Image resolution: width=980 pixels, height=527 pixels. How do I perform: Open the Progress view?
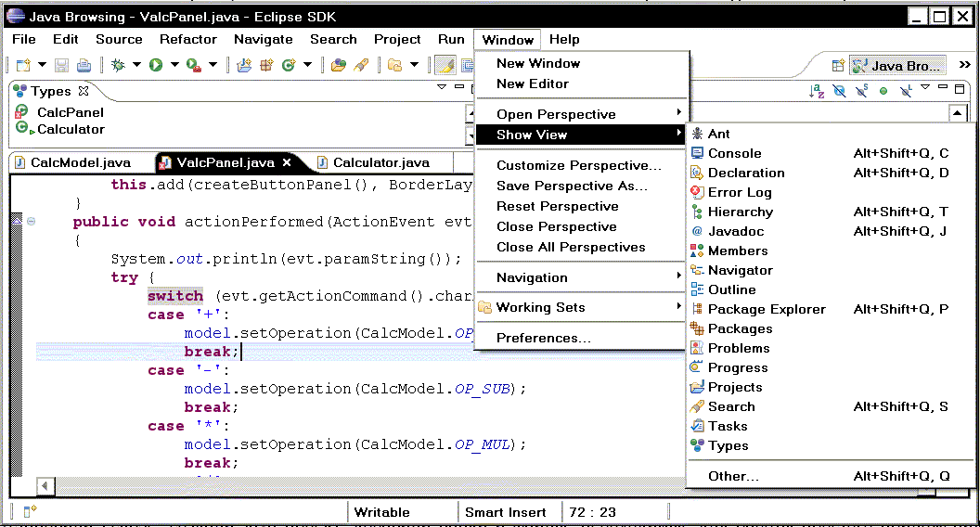pyautogui.click(x=831, y=367)
